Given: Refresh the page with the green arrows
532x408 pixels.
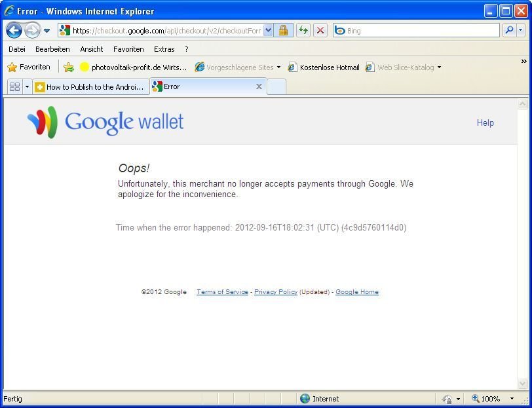Looking at the screenshot, I should pos(303,31).
